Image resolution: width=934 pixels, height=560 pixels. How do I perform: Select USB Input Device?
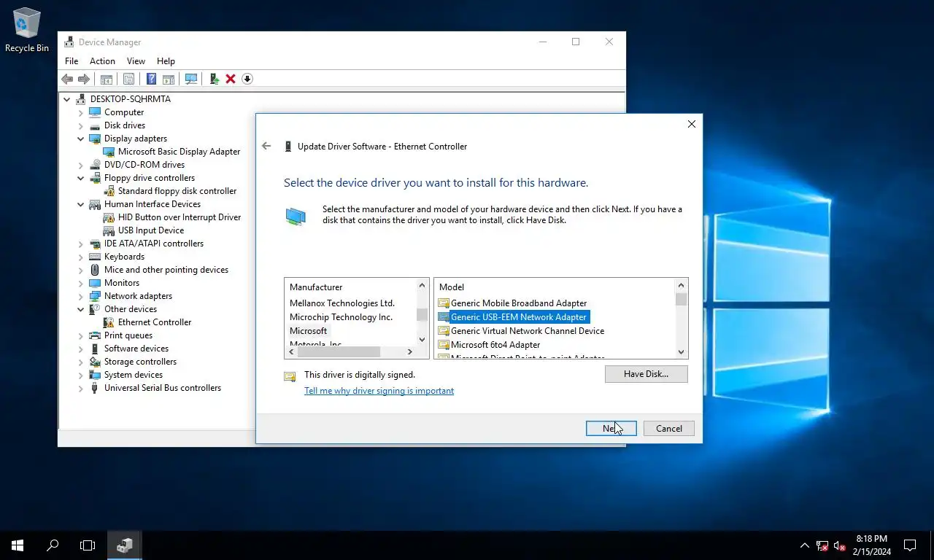[x=151, y=230]
